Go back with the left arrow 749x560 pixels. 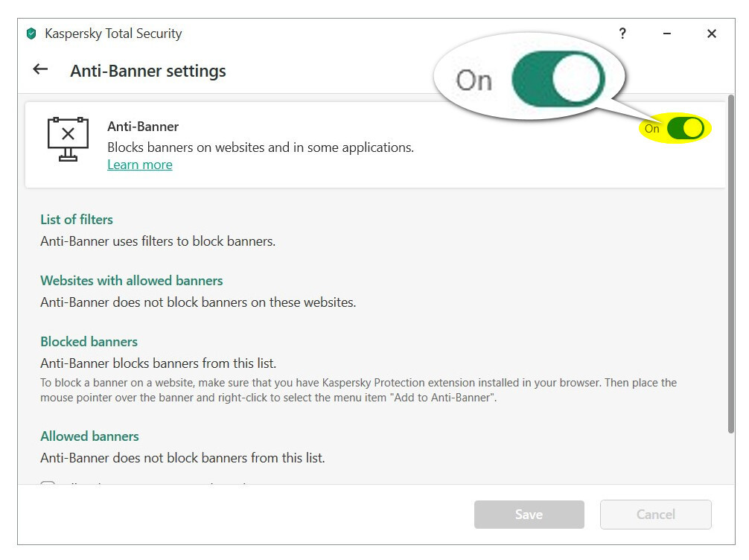(x=40, y=69)
